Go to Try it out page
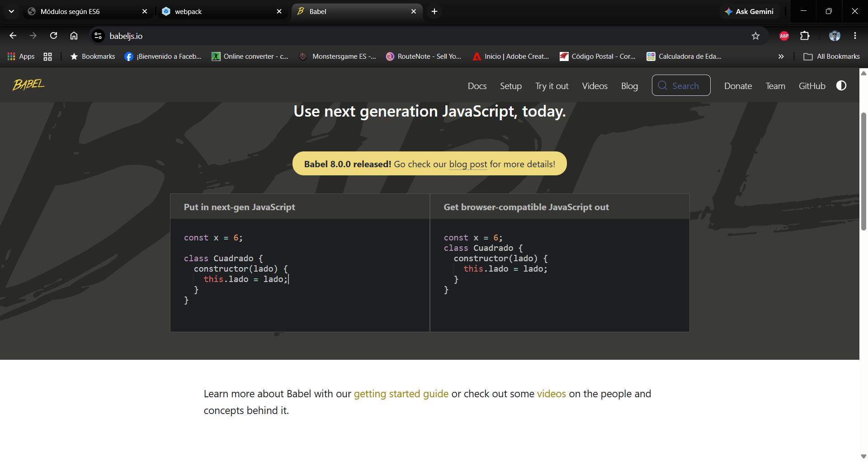This screenshot has height=461, width=868. tap(552, 86)
